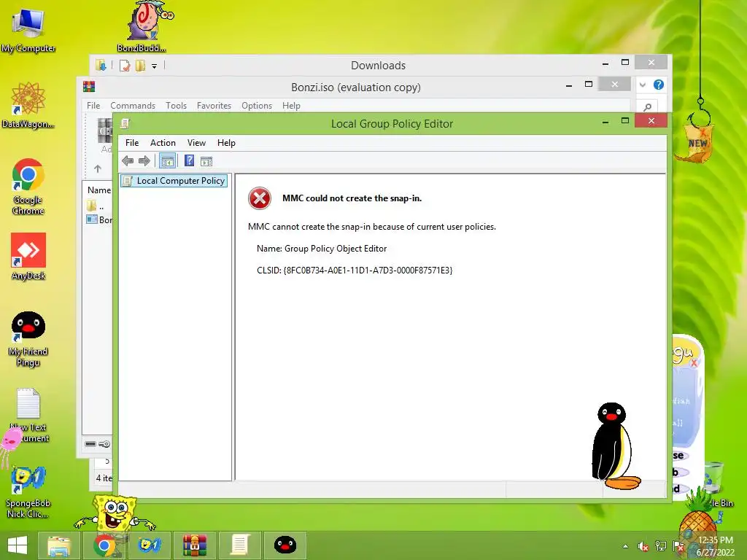The image size is (747, 560).
Task: Open the DataWagon desktop shortcut
Action: (28, 105)
